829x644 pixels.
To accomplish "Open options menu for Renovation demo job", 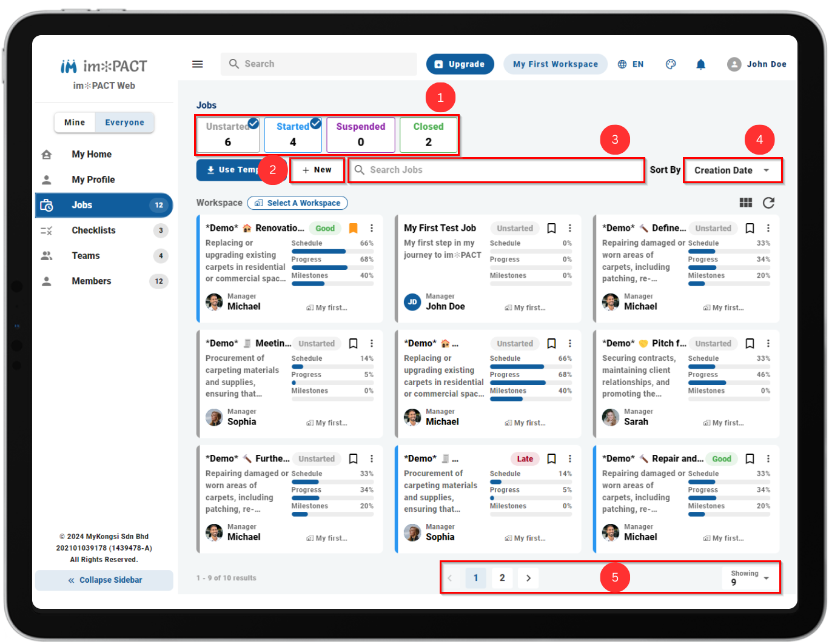I will point(372,228).
